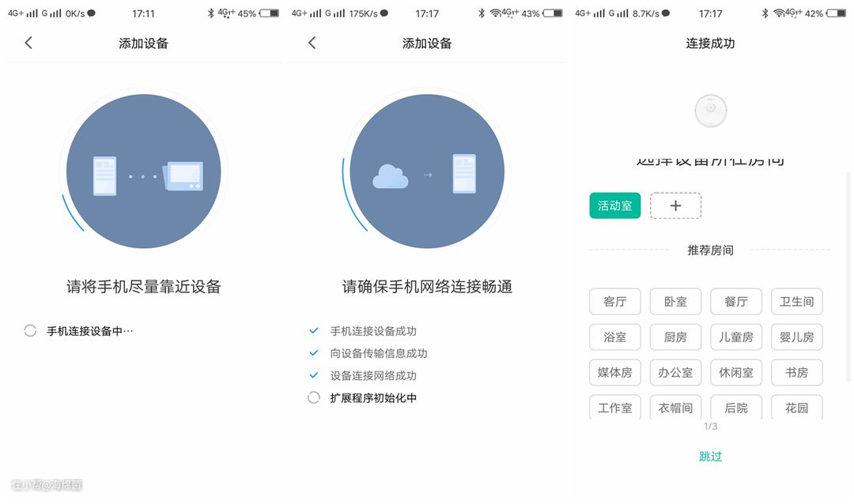Viewport: 854px width, 504px height.
Task: Select the 书房 room option
Action: tap(796, 372)
